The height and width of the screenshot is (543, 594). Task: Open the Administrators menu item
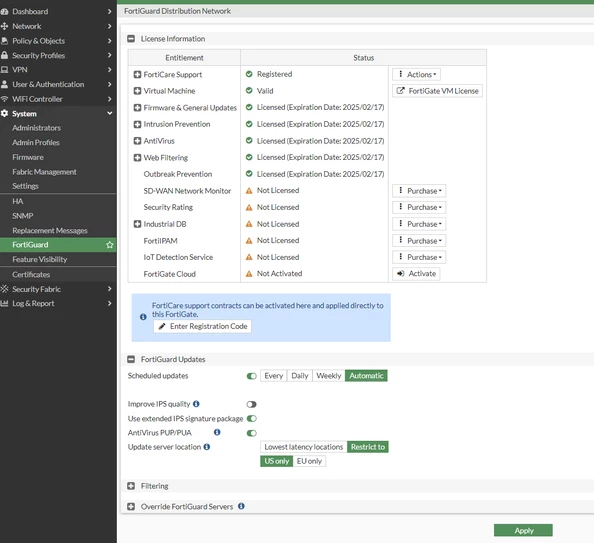36,128
